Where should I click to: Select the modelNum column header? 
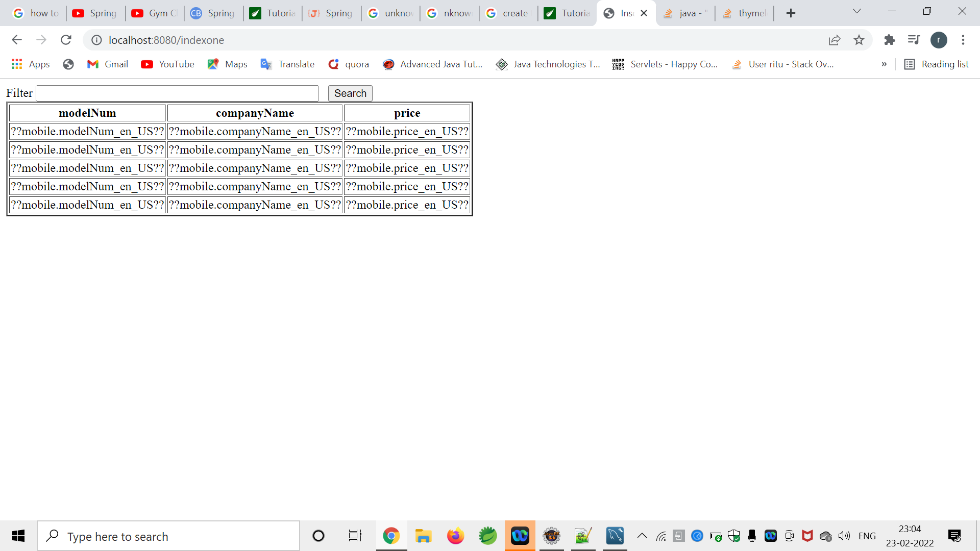(86, 112)
